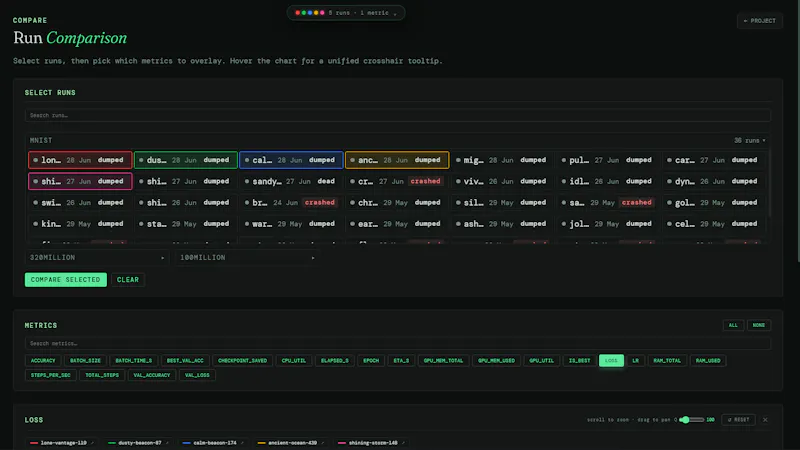Image resolution: width=800 pixels, height=450 pixels.
Task: Deselect the green dus… 28 Jun run
Action: coord(186,160)
